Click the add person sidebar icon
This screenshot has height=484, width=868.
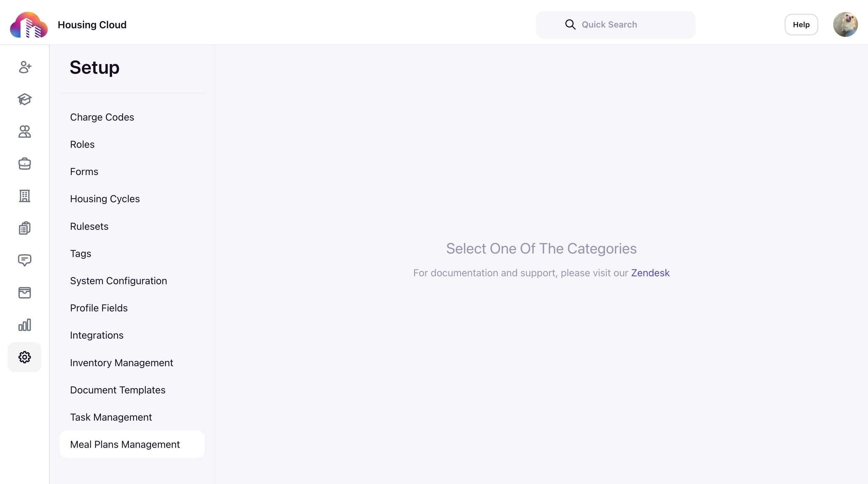coord(24,67)
